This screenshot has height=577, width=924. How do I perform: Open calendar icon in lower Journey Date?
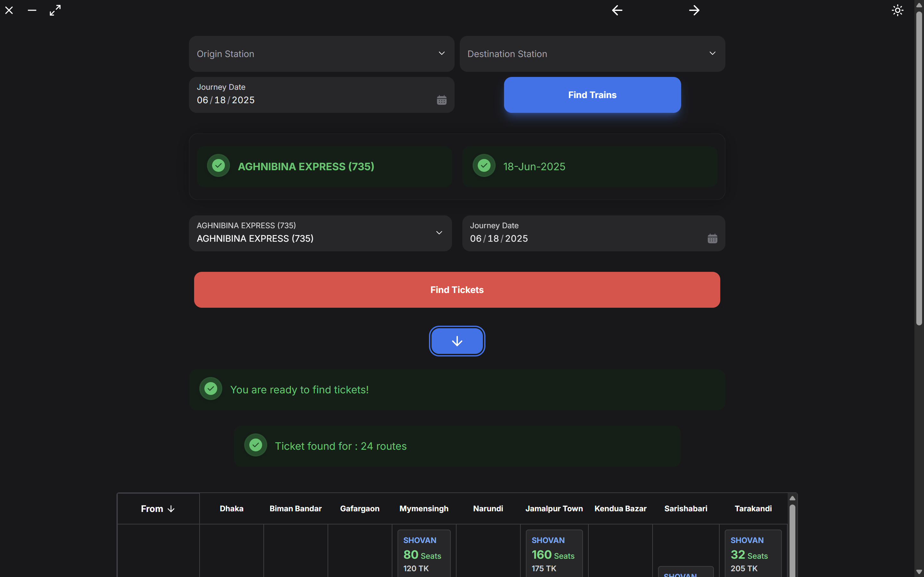tap(712, 239)
